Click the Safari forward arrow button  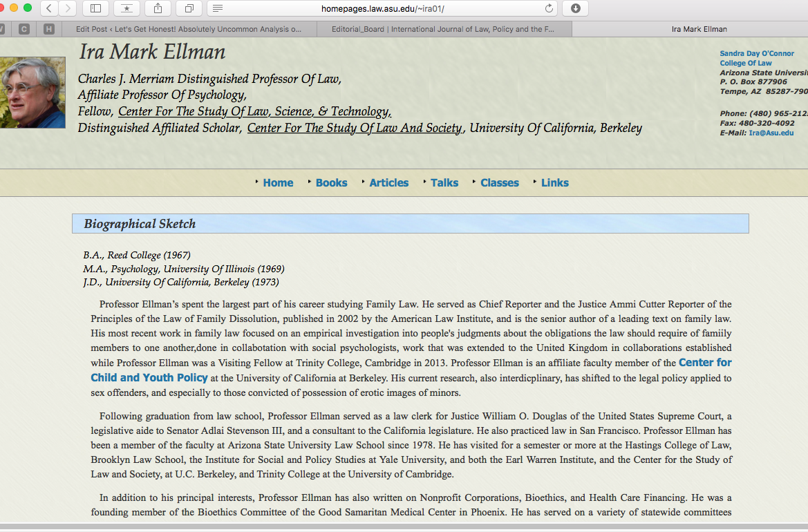click(x=67, y=8)
